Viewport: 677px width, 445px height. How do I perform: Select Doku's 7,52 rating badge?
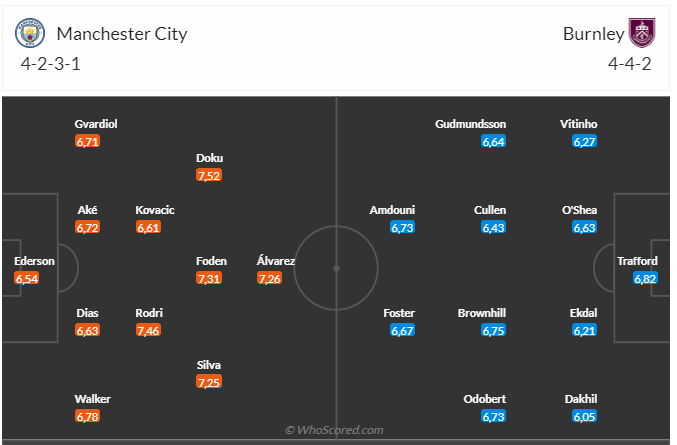[x=209, y=175]
